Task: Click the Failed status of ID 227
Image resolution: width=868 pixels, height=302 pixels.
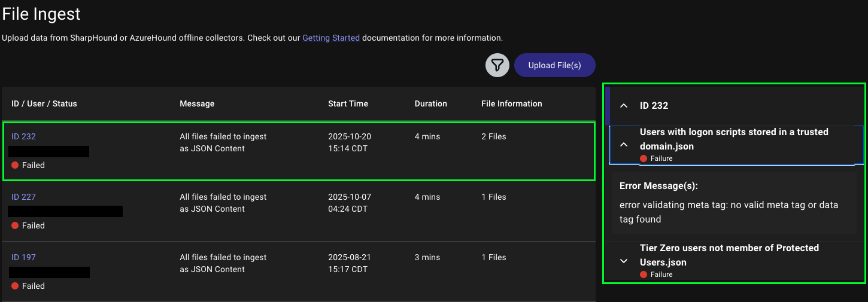Action: (x=28, y=225)
